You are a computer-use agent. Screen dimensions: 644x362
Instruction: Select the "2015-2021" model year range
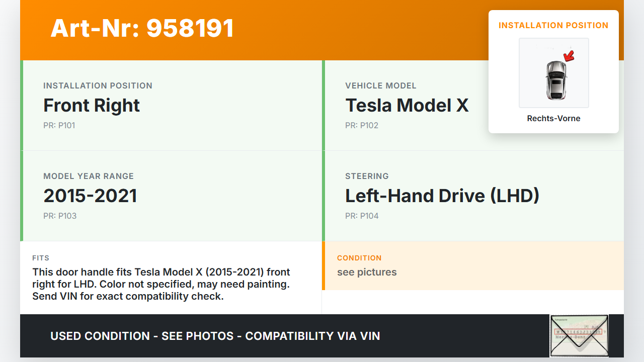pos(90,196)
